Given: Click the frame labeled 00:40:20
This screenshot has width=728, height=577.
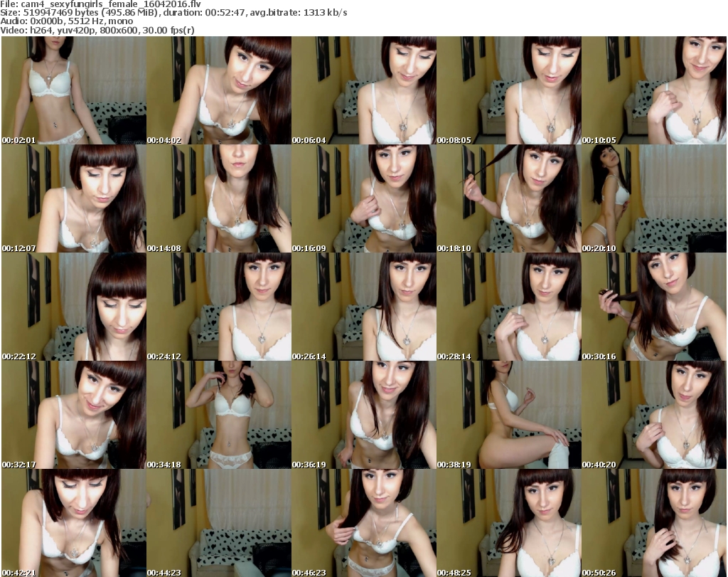Looking at the screenshot, I should click(654, 415).
